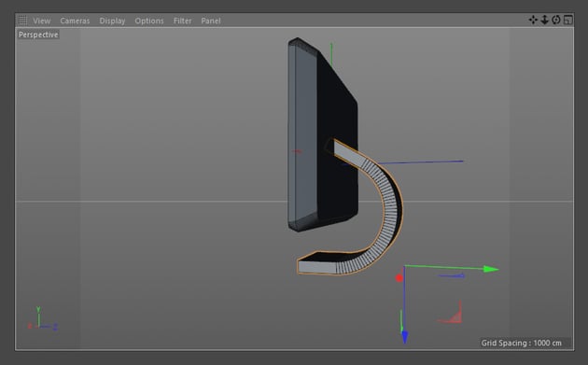Click the world axis indicator in corner
Viewport: 588px width, 365px height.
click(42, 319)
